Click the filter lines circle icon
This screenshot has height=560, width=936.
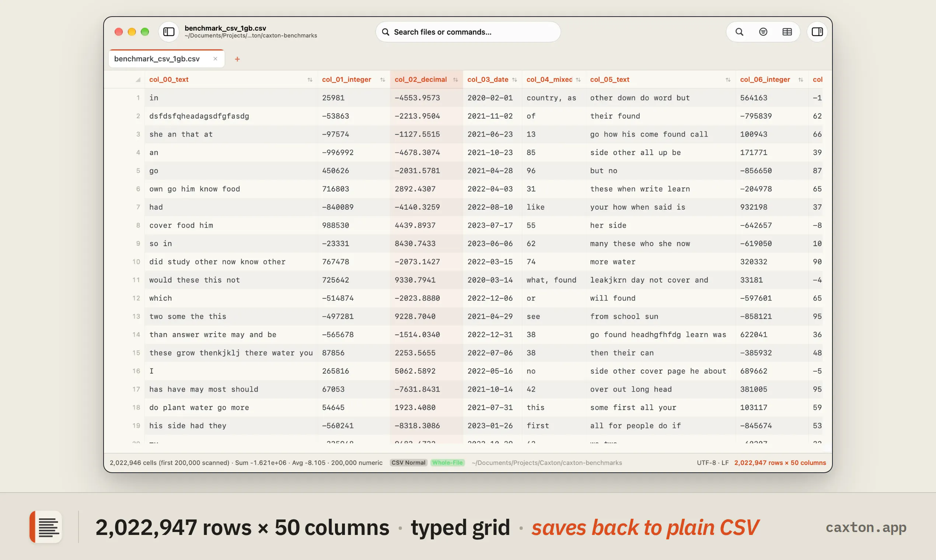(x=763, y=32)
